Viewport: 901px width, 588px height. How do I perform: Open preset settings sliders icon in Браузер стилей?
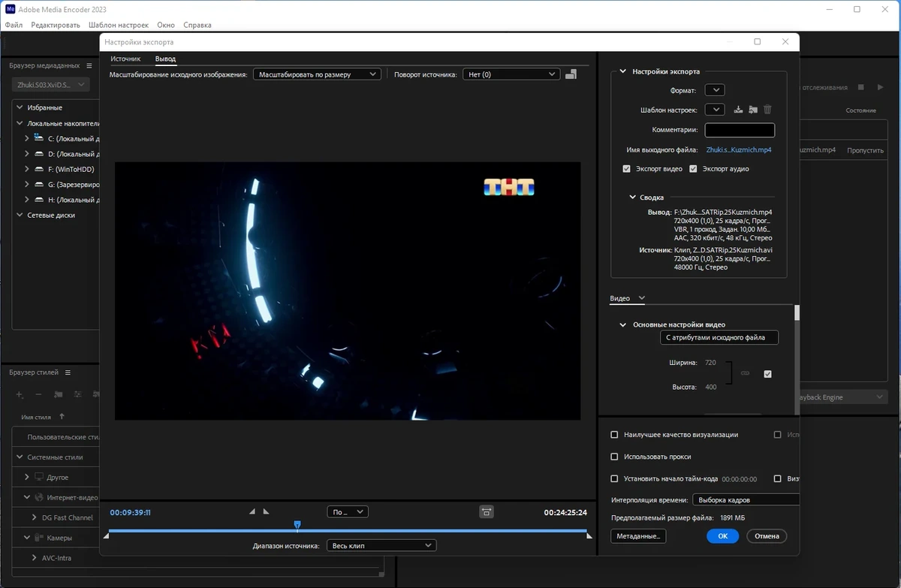(77, 394)
